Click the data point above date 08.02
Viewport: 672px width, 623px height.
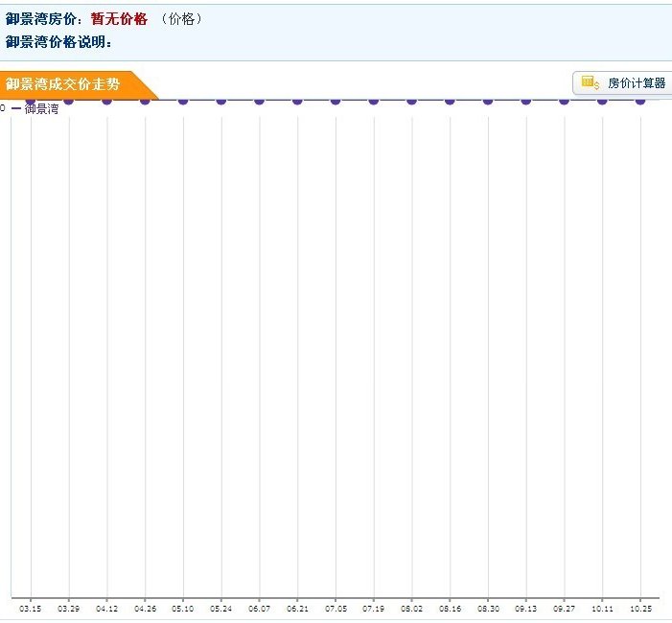pyautogui.click(x=412, y=101)
